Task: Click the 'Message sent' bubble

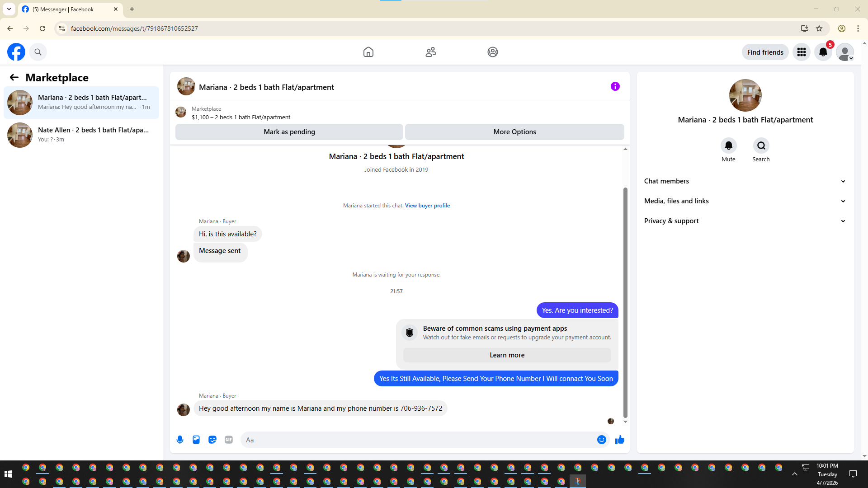Action: point(220,252)
